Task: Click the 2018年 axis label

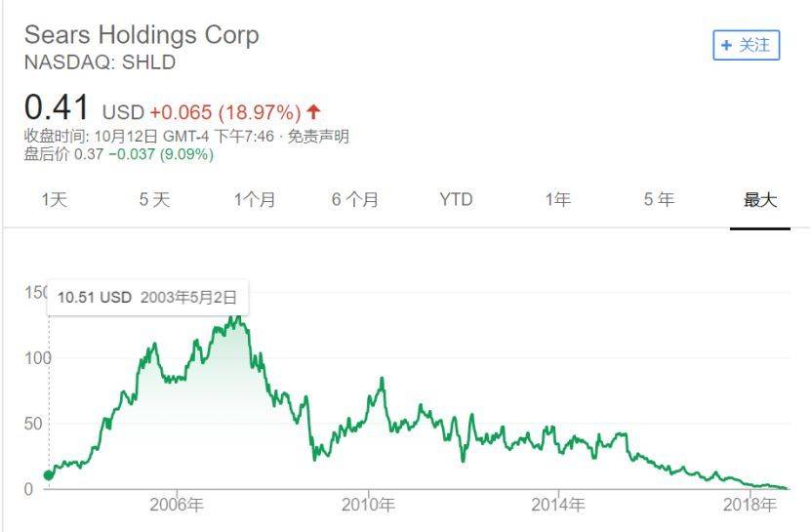Action: (750, 505)
